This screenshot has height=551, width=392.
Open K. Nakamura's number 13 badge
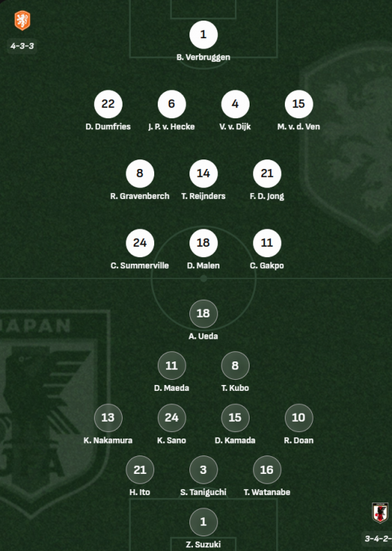108,418
